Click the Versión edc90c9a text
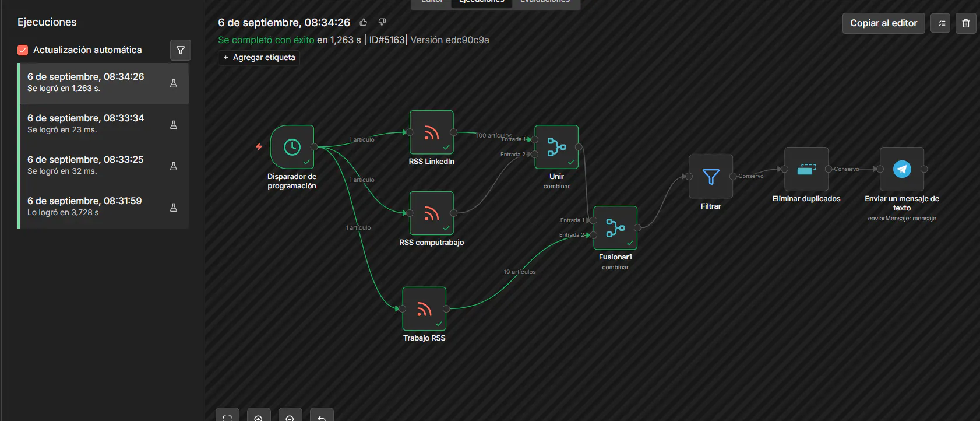The height and width of the screenshot is (421, 980). 450,40
